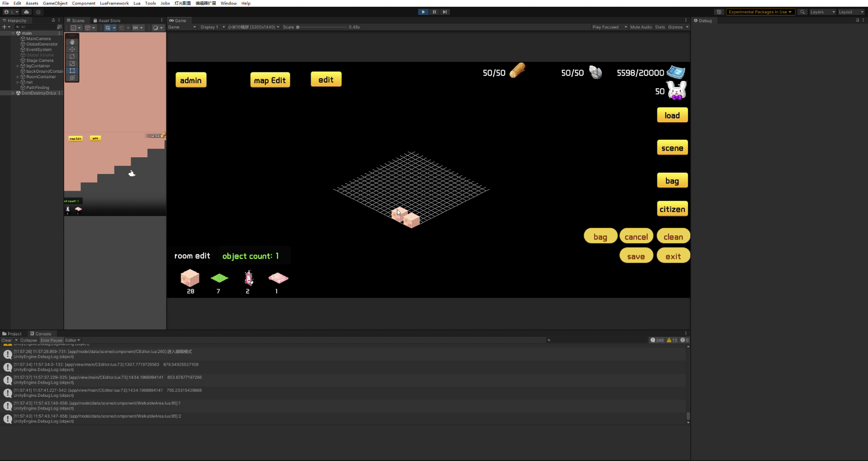The image size is (868, 461).
Task: Open DontDestroyOnLoad scene kebab menu
Action: (x=59, y=93)
